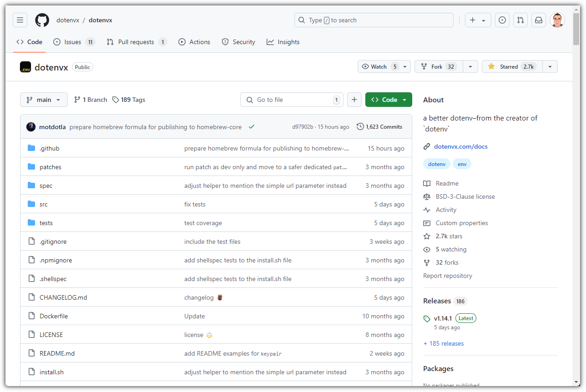Click the dotenv topic tag

pyautogui.click(x=437, y=164)
